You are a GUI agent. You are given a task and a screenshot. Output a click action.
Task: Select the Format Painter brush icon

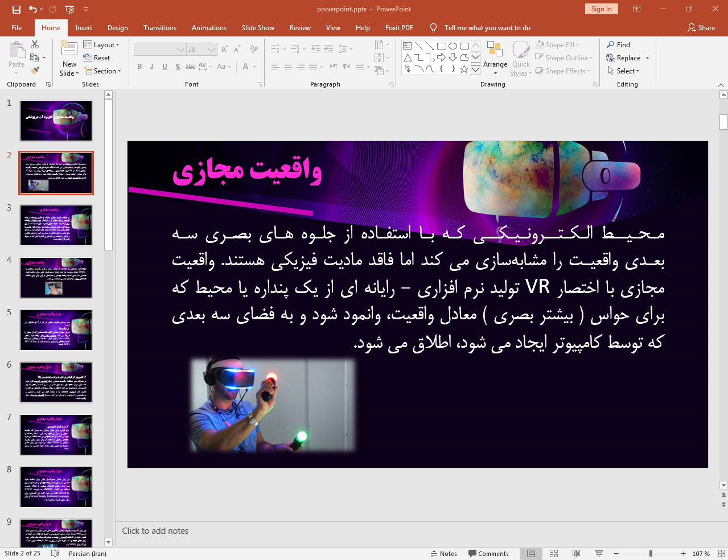click(35, 71)
